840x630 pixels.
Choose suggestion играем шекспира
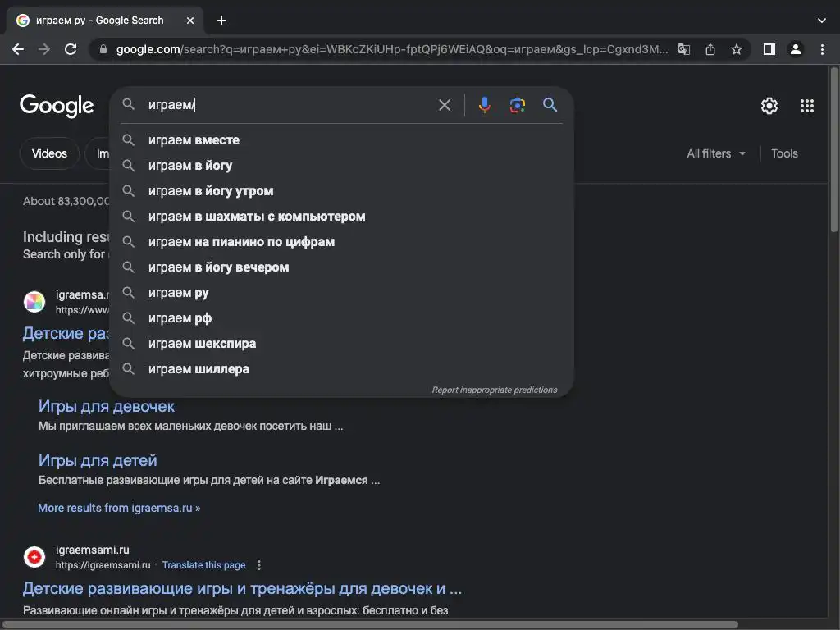point(341,344)
